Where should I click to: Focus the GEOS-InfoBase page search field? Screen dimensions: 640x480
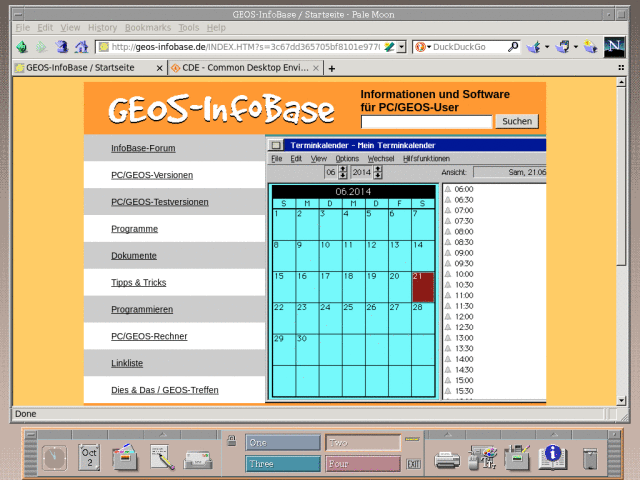(x=427, y=122)
